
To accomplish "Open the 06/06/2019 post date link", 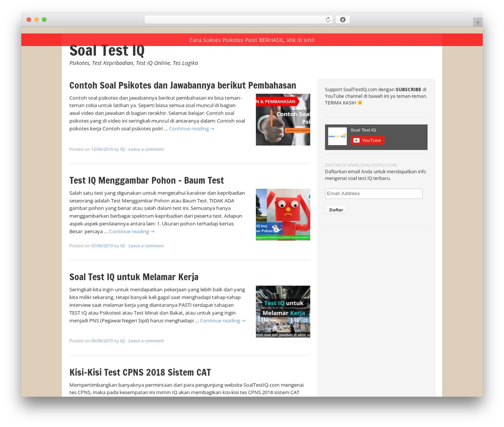I will [x=102, y=341].
